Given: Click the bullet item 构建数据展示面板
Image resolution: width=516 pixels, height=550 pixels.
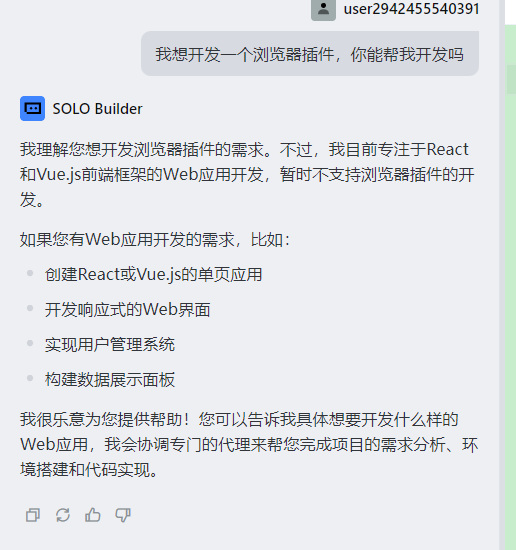Looking at the screenshot, I should [109, 380].
